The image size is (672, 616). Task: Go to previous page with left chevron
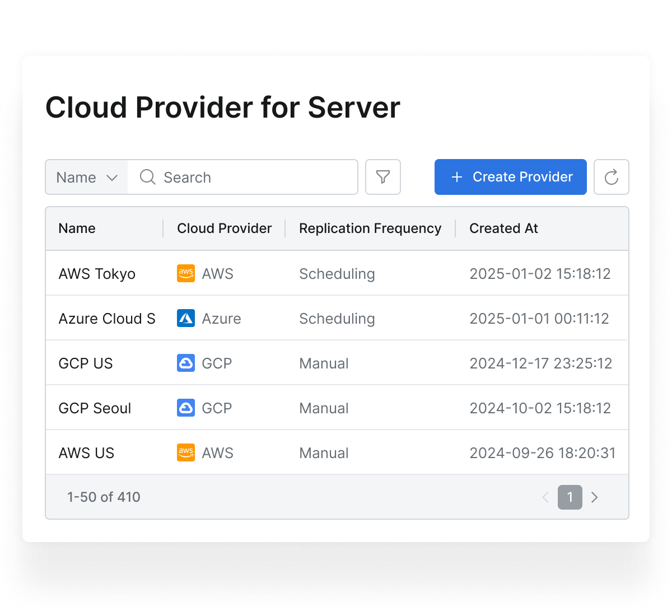pyautogui.click(x=545, y=497)
